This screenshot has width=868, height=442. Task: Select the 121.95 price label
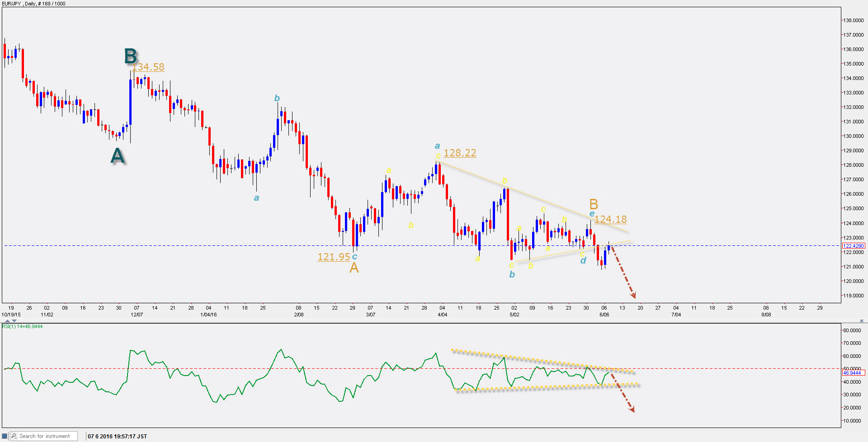point(334,257)
